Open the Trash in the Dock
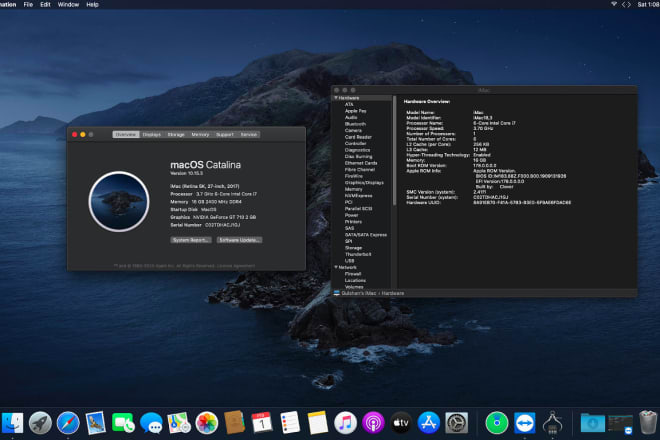This screenshot has height=440, width=660. pyautogui.click(x=648, y=422)
